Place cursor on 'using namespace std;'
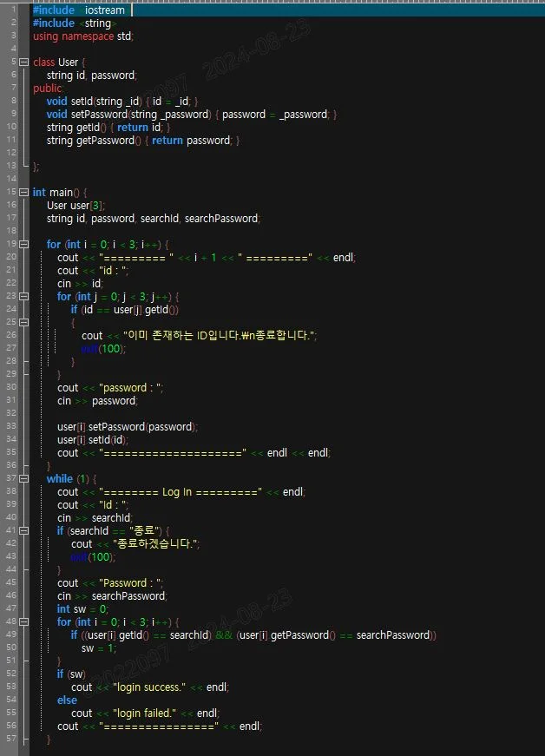This screenshot has width=545, height=756. [83, 36]
